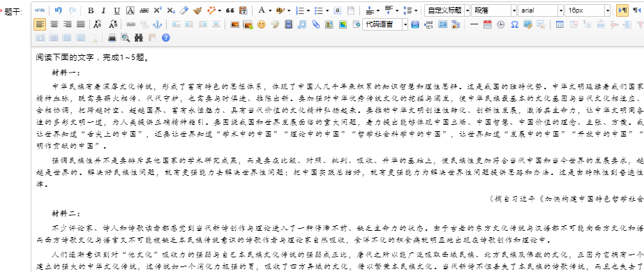
Task: Align text right
Action: pos(68,24)
